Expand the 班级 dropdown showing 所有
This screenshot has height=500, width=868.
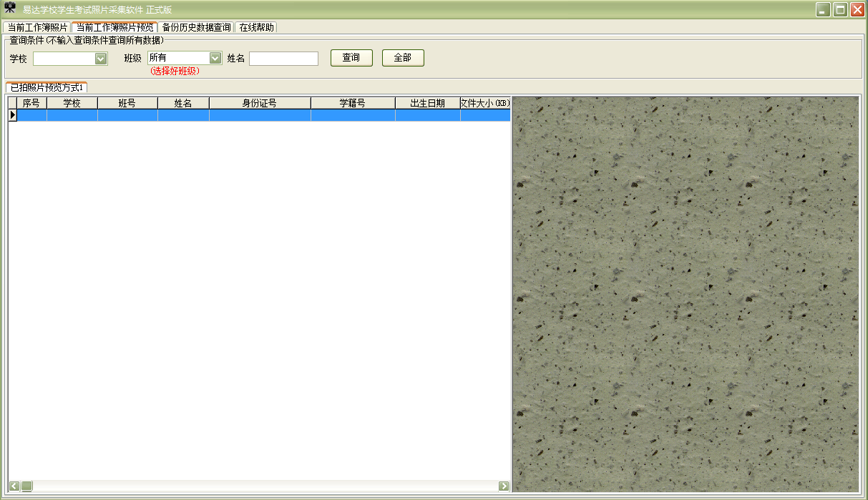click(x=215, y=58)
